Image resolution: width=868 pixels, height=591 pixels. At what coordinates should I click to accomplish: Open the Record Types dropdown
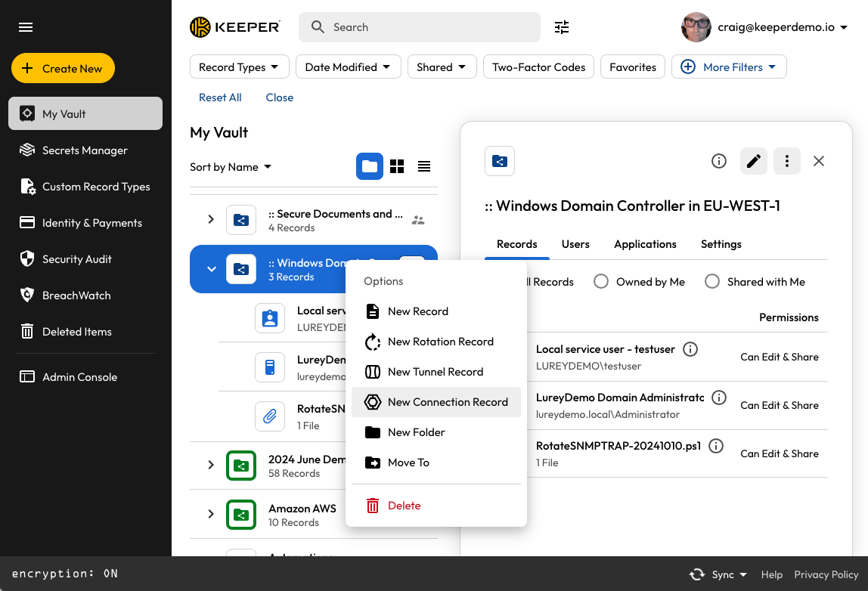(x=239, y=67)
